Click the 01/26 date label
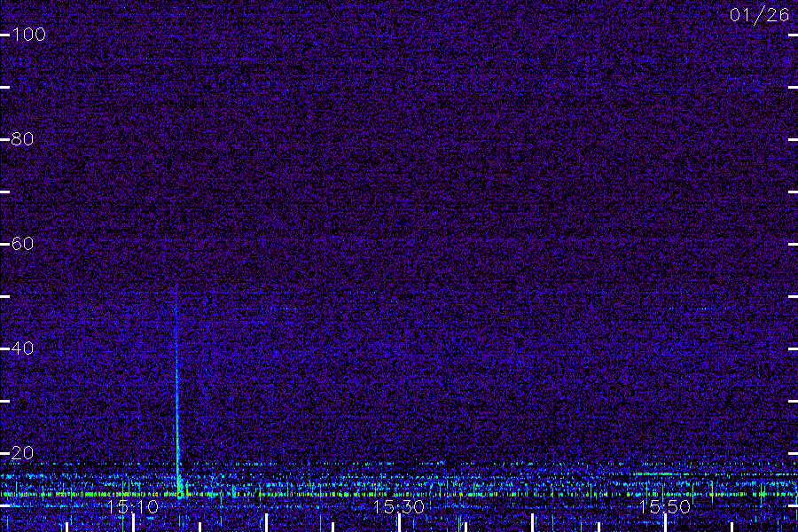 point(759,15)
